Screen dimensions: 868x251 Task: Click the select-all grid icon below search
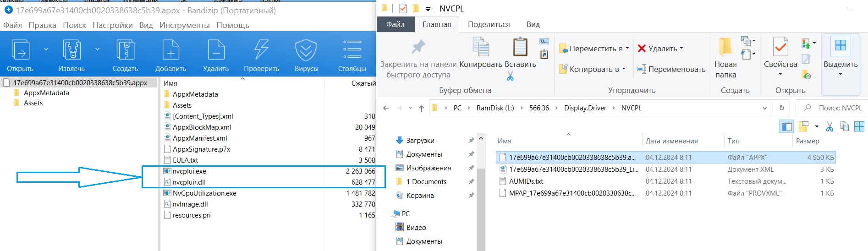859,127
